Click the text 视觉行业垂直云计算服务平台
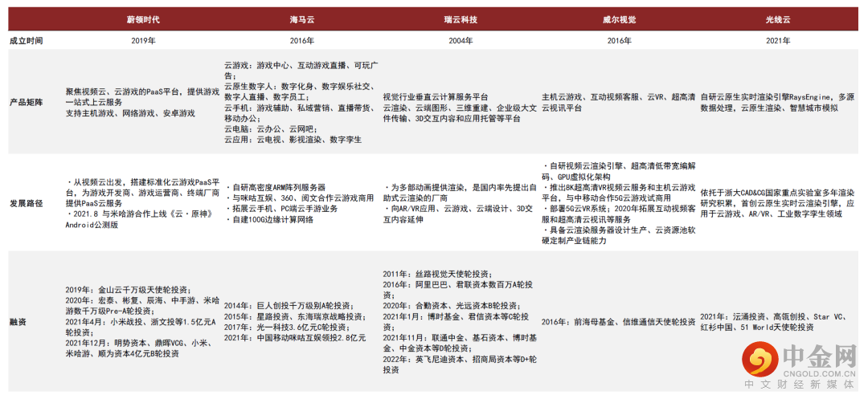The width and height of the screenshot is (868, 399). (436, 97)
